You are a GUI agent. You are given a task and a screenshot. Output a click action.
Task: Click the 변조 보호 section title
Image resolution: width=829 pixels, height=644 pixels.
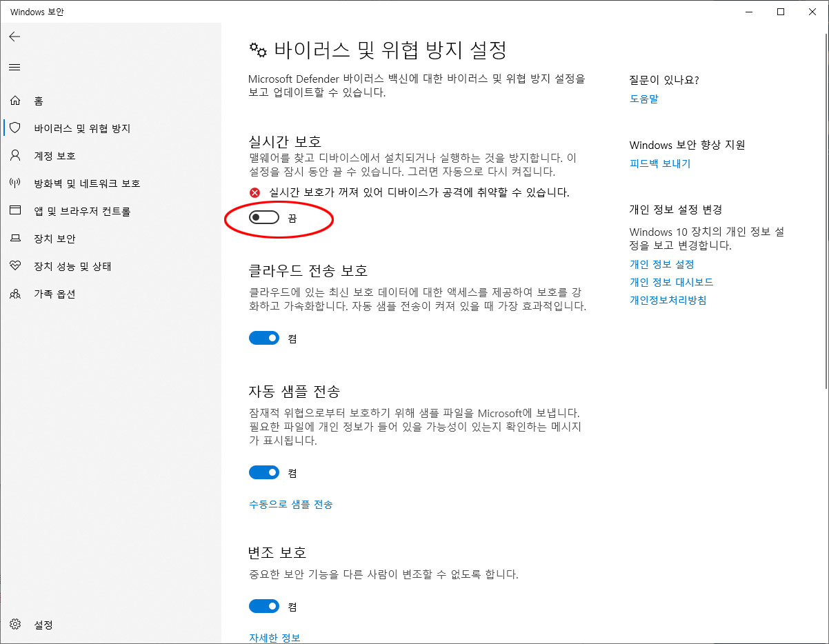pyautogui.click(x=277, y=552)
